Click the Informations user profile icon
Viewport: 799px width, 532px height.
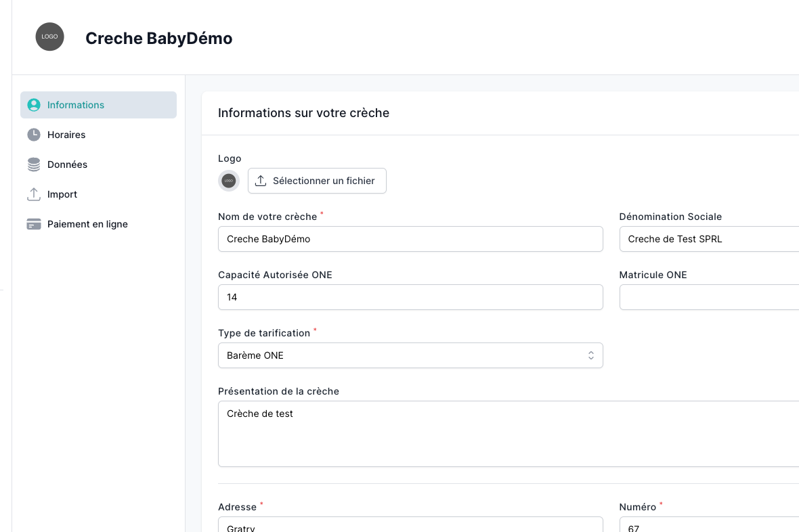[x=34, y=105]
